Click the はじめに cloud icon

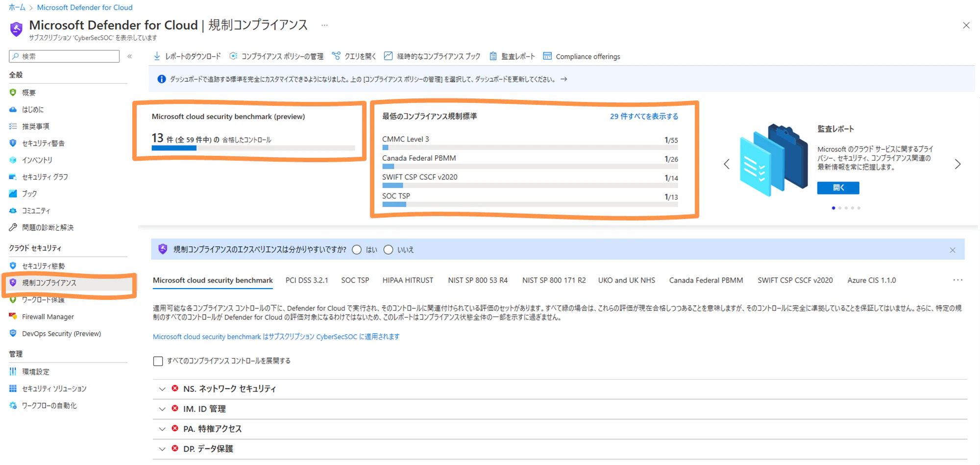coord(13,109)
